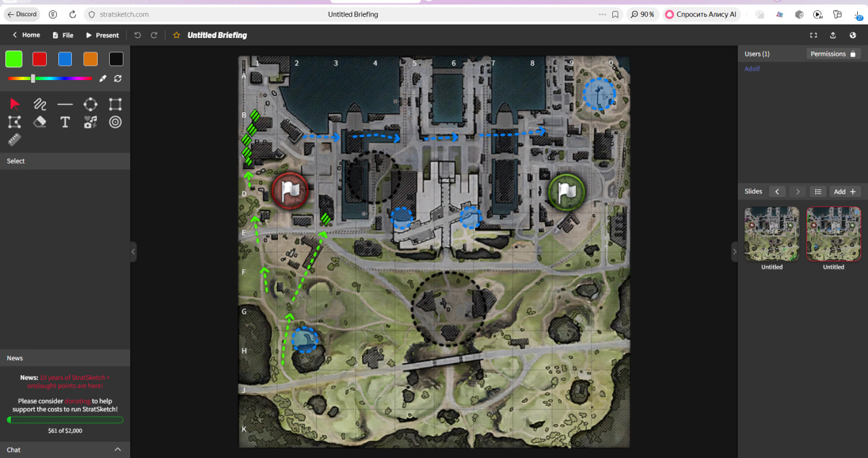Click the globe language icon
The image size is (868, 458).
[x=852, y=35]
